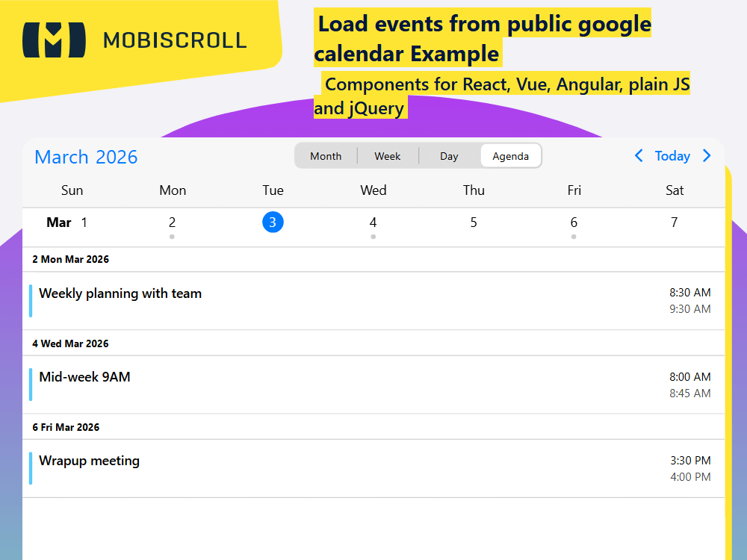747x560 pixels.
Task: Open the Day view
Action: (449, 155)
